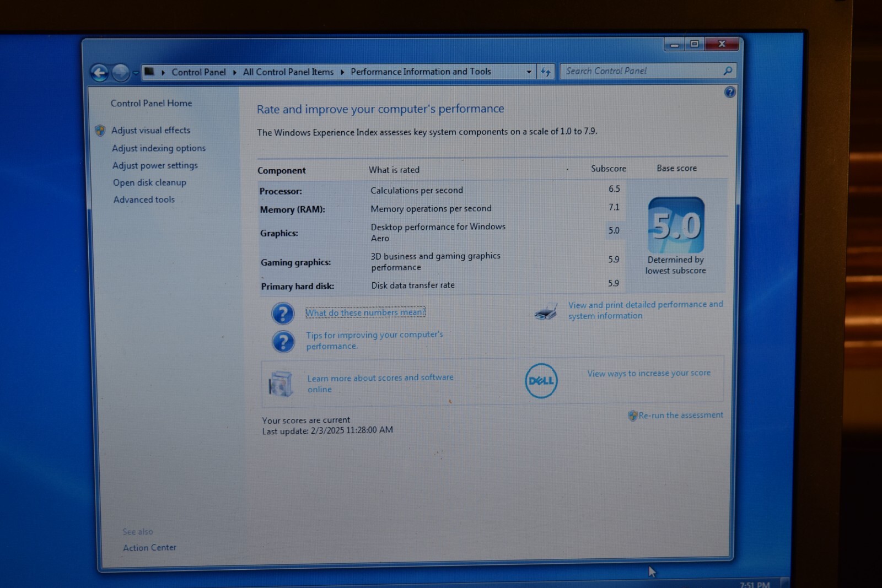Click the Forward navigation arrow button

(x=120, y=73)
